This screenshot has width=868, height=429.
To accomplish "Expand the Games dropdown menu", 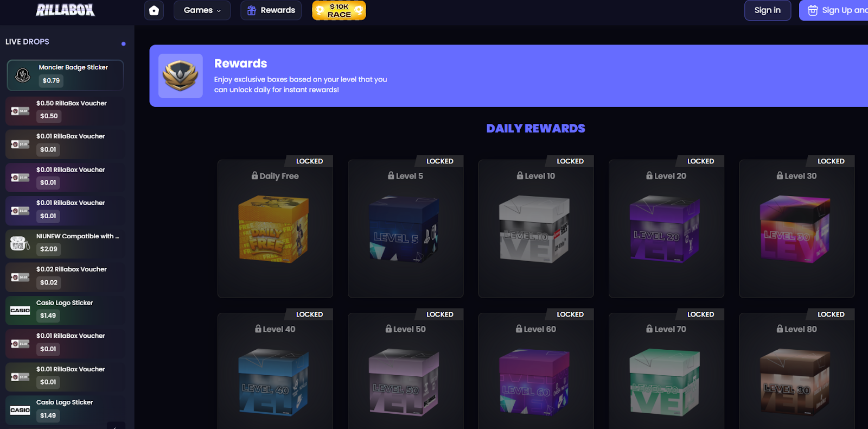I will [202, 10].
